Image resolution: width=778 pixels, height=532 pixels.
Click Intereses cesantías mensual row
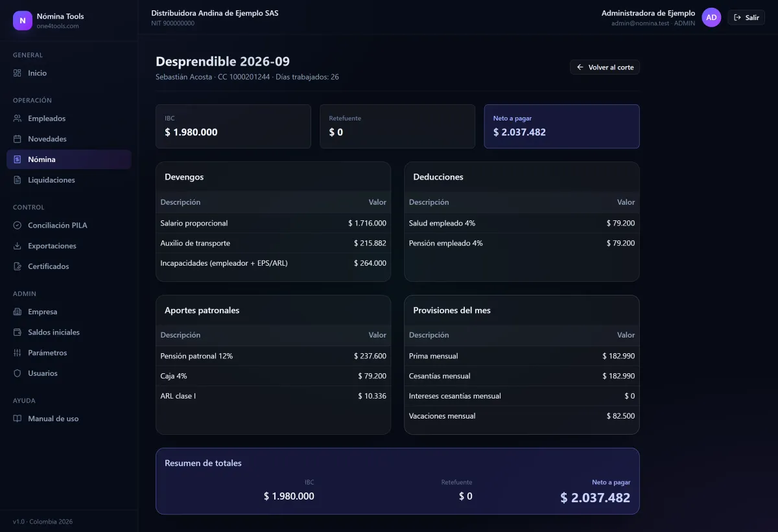(522, 396)
